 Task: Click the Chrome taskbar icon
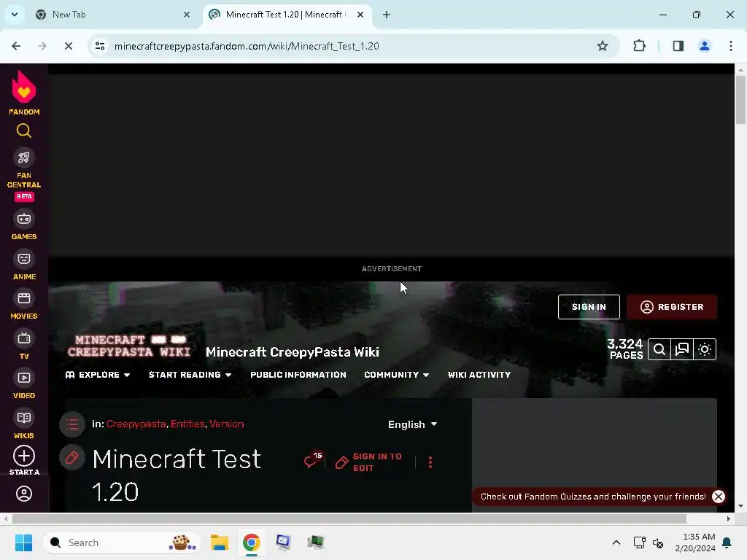251,542
